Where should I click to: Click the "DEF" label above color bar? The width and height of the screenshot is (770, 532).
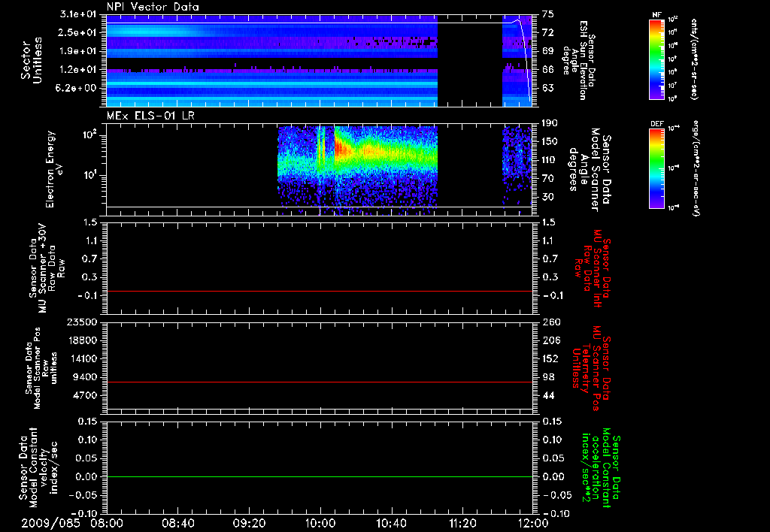[656, 124]
